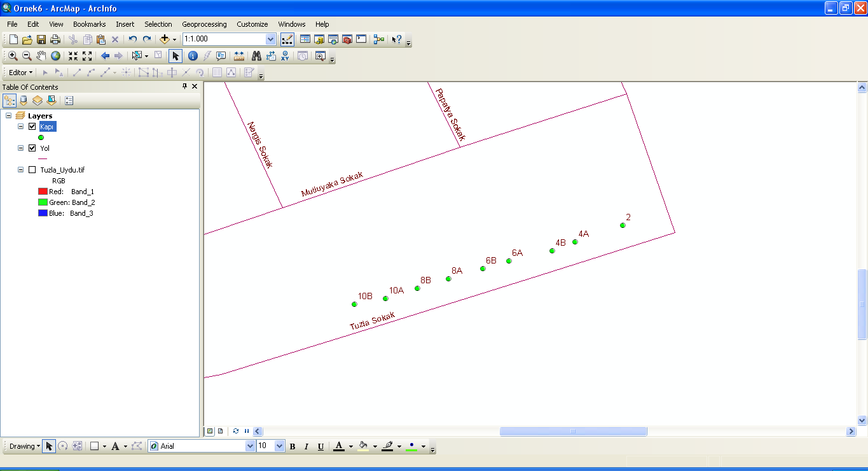Open Table Of Contents Options icon
Viewport: 868px width, 471px height.
pyautogui.click(x=69, y=101)
